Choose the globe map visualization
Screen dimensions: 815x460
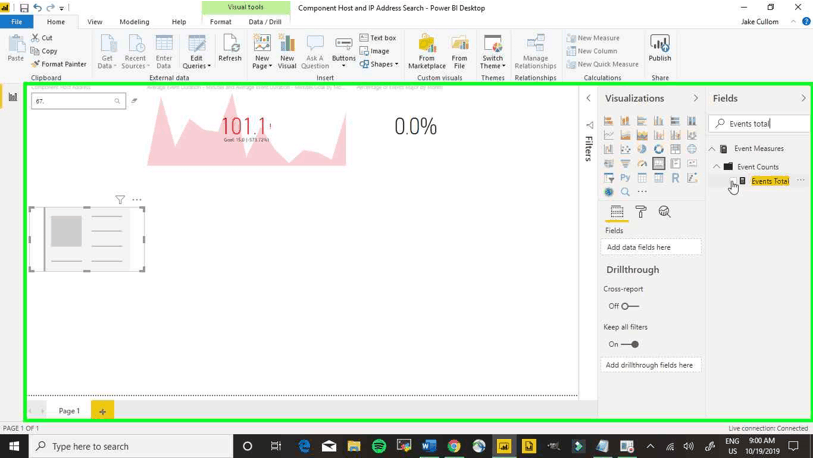tap(692, 149)
